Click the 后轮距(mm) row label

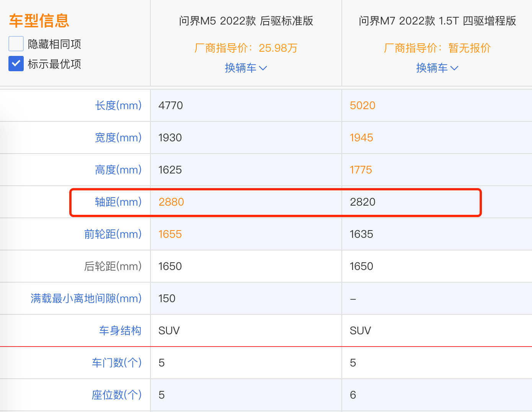tap(113, 266)
